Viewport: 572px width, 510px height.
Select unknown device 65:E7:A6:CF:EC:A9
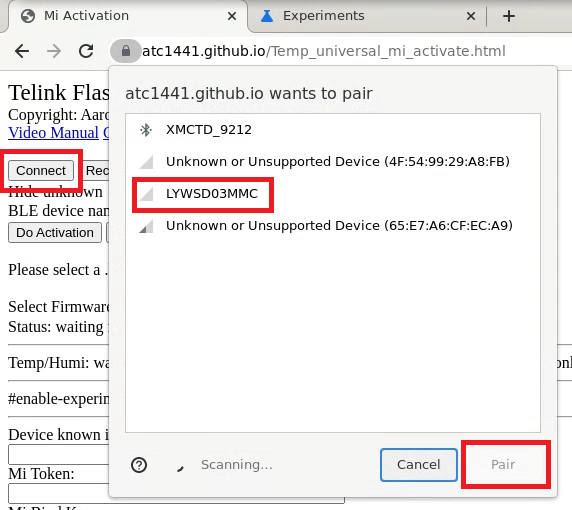pos(333,226)
